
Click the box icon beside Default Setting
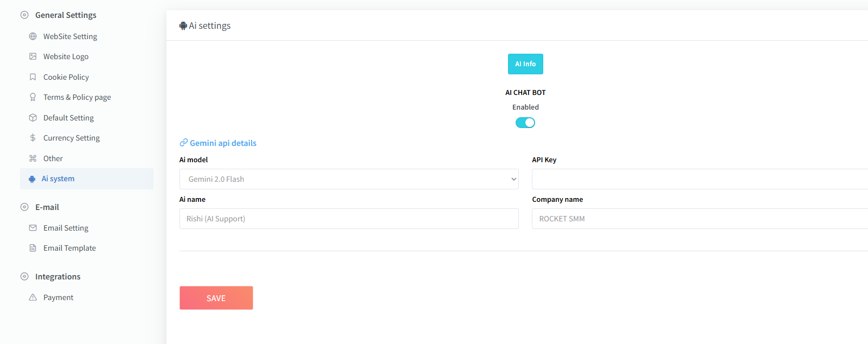[33, 118]
